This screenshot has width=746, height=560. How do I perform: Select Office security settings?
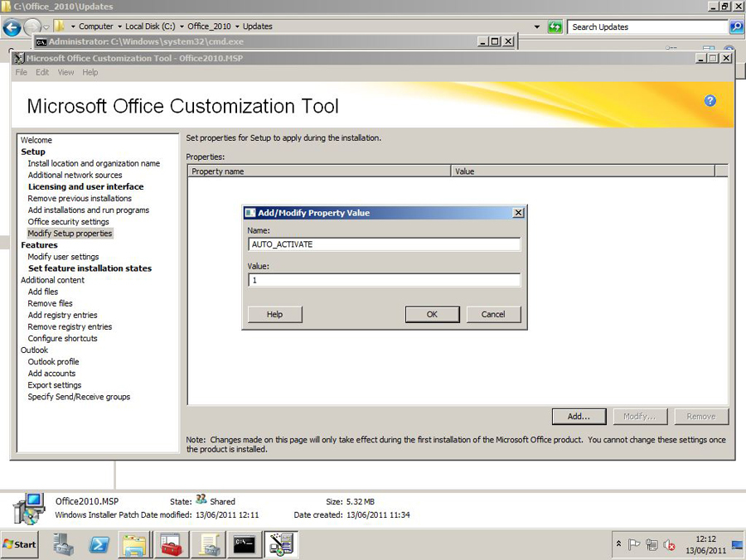pos(68,221)
